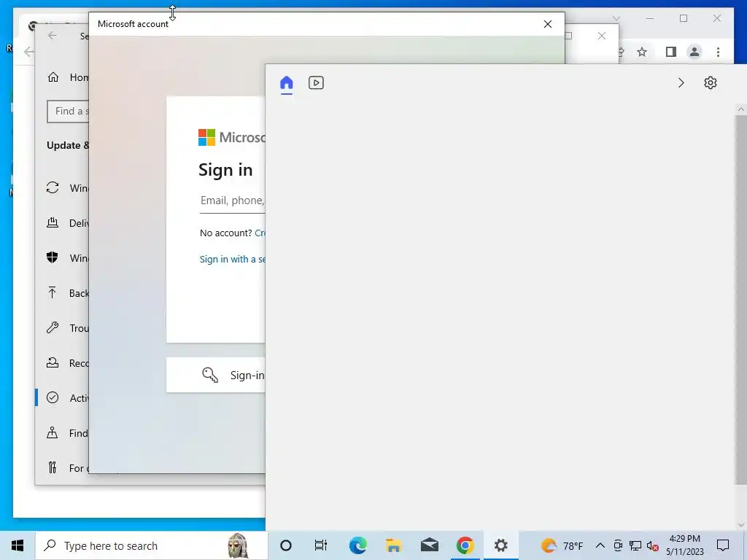The height and width of the screenshot is (560, 747).
Task: Expand widgets panel with chevron arrow
Action: tap(681, 83)
